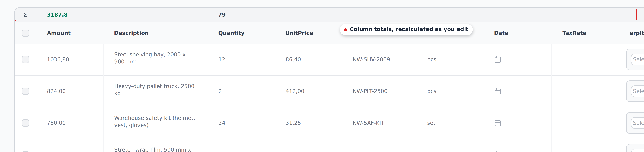This screenshot has height=152, width=644.
Task: Open the calendar for Warehouse safety kit row
Action: [497, 123]
